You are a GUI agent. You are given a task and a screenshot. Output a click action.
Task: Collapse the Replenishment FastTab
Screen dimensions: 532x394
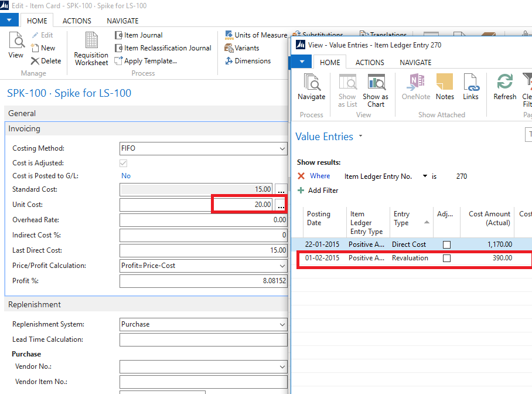(146, 304)
